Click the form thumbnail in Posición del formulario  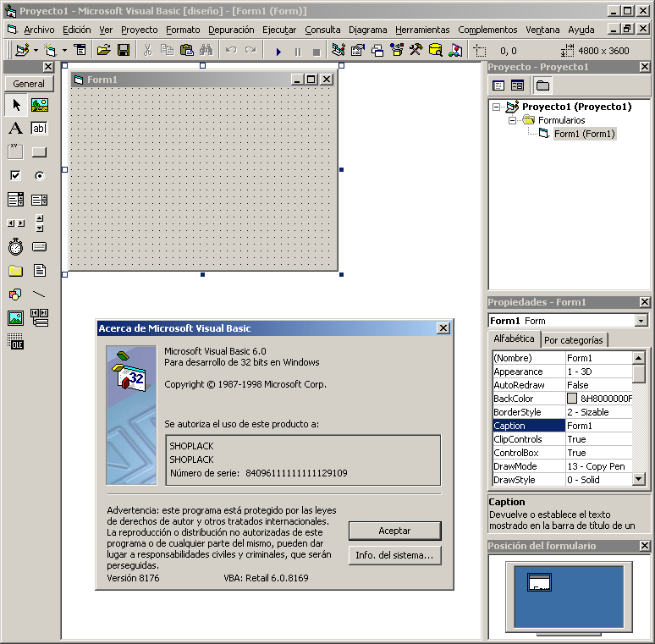(x=539, y=582)
